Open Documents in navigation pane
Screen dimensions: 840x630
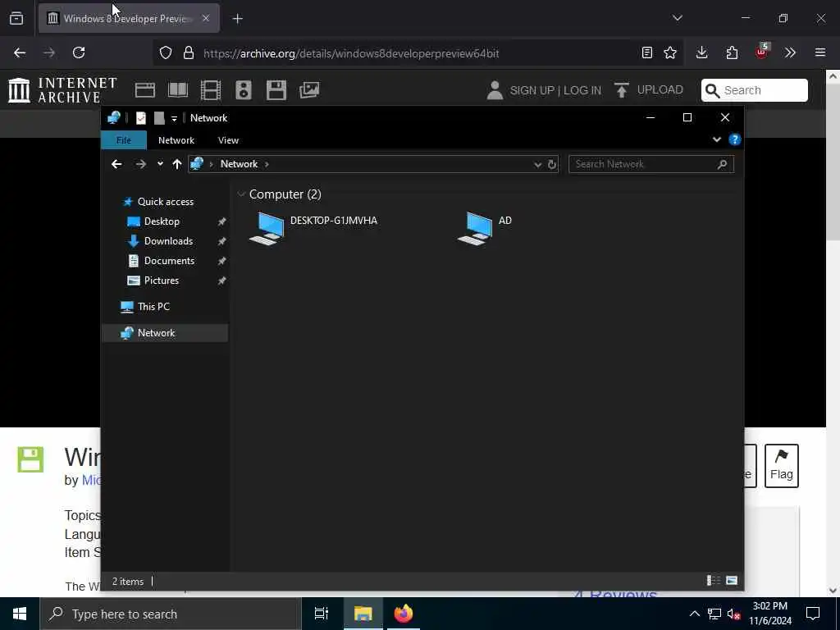[169, 261]
